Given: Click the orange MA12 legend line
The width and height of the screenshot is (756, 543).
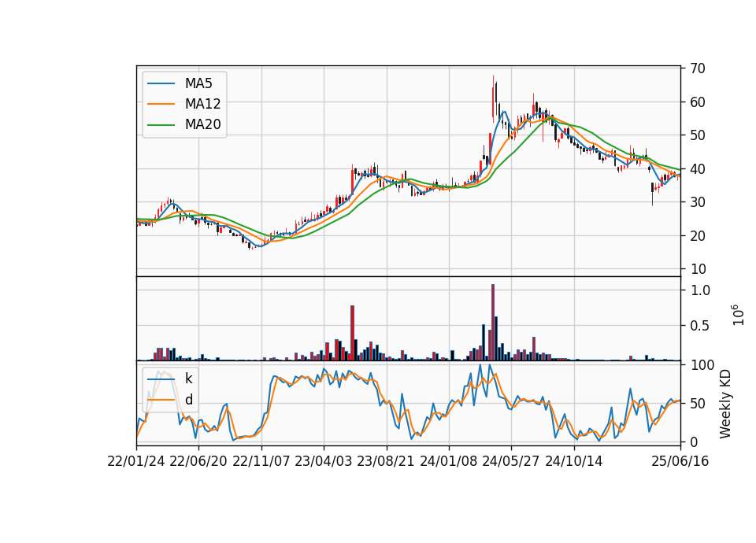Looking at the screenshot, I should 161,104.
